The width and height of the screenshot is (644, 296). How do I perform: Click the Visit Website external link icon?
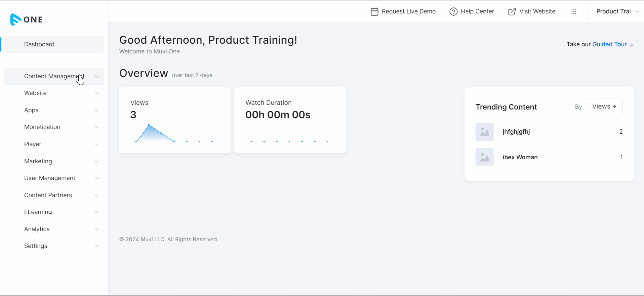[x=512, y=12]
